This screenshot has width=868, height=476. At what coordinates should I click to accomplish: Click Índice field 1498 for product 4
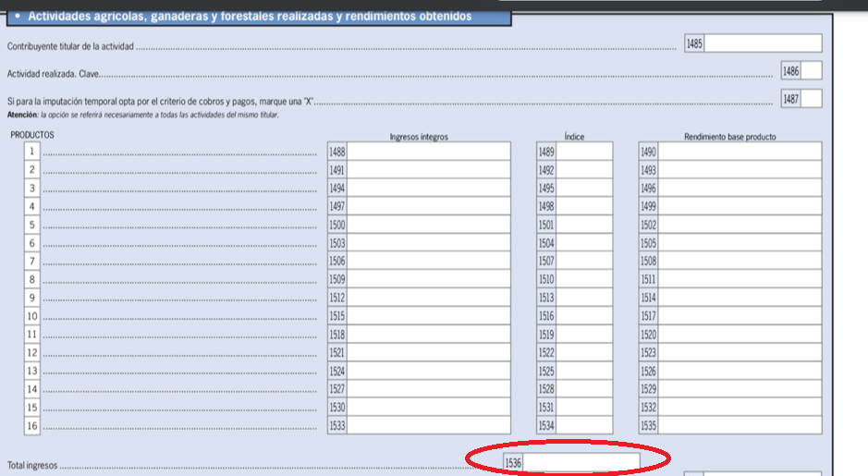click(x=584, y=206)
